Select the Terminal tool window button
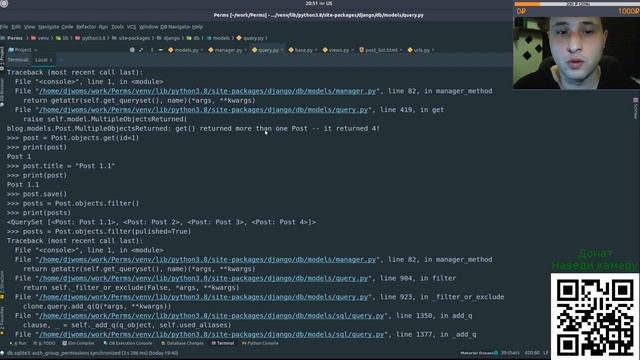The width and height of the screenshot is (640, 360). point(223,343)
